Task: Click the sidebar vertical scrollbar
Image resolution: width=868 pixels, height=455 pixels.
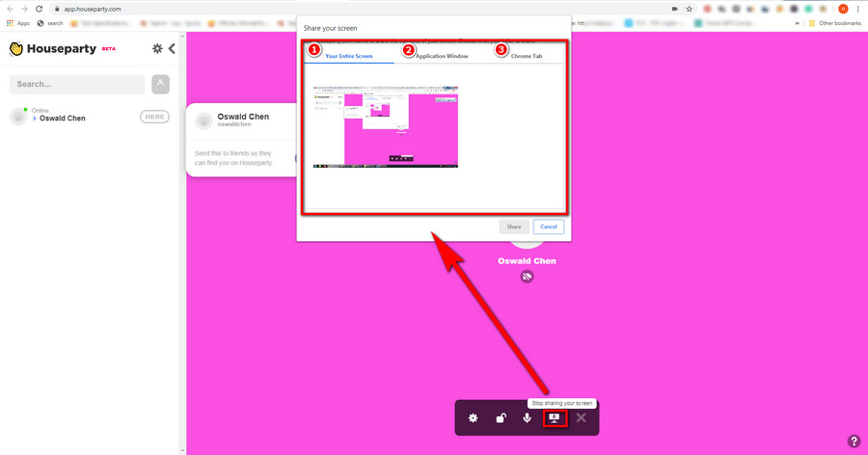Action: pos(182,244)
